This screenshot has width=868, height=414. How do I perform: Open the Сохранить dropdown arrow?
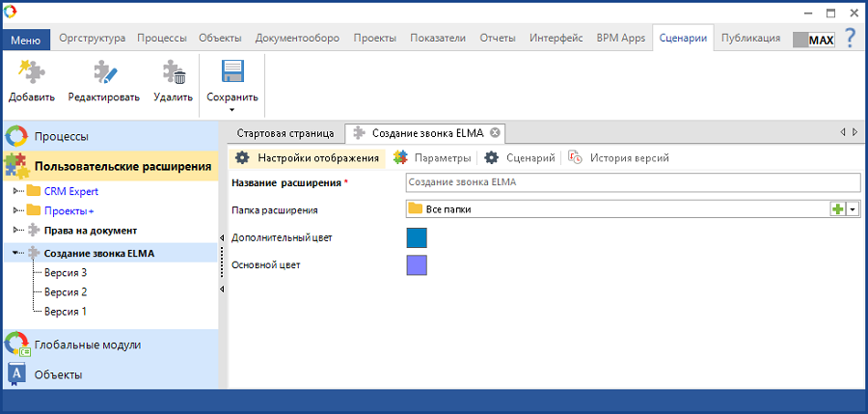(232, 110)
